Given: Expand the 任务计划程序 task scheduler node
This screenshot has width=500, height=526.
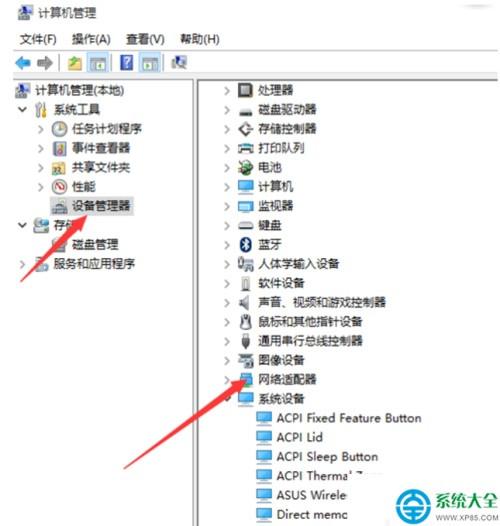Looking at the screenshot, I should click(x=41, y=129).
